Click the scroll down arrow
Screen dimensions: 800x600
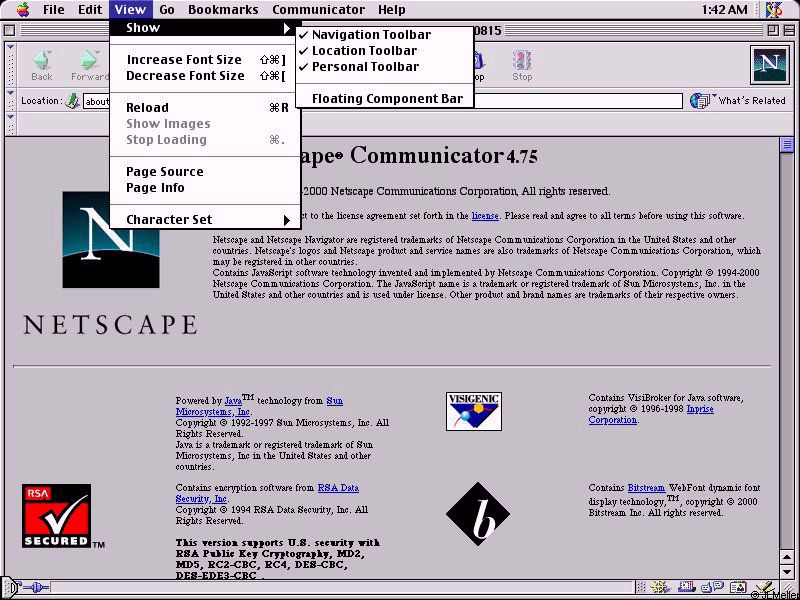click(x=786, y=571)
